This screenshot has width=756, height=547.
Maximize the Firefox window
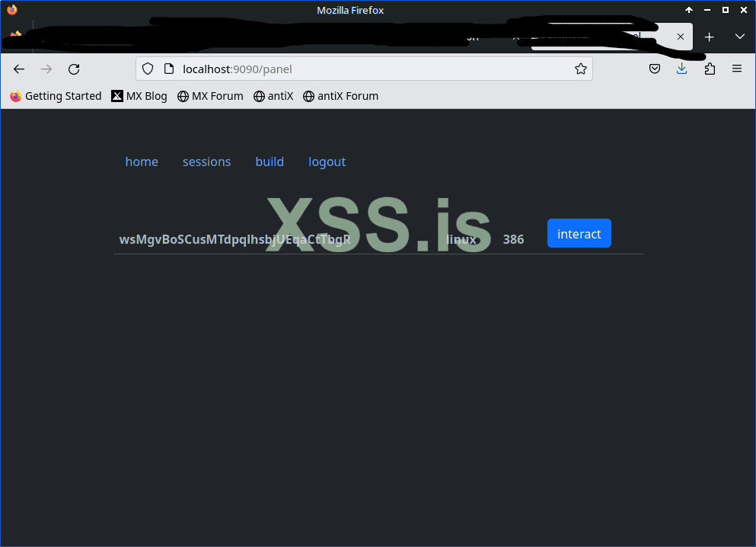point(725,10)
